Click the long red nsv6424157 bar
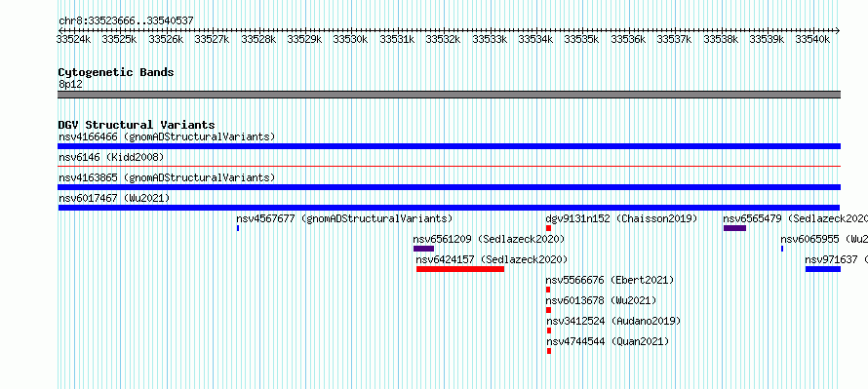 pyautogui.click(x=460, y=269)
